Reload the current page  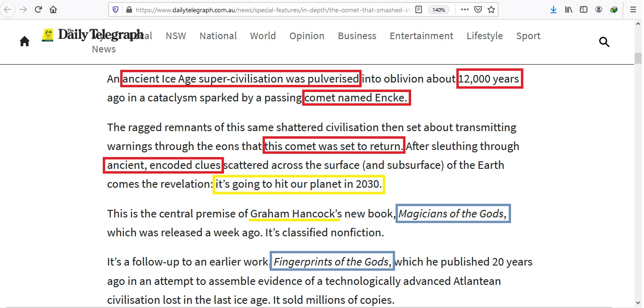39,9
